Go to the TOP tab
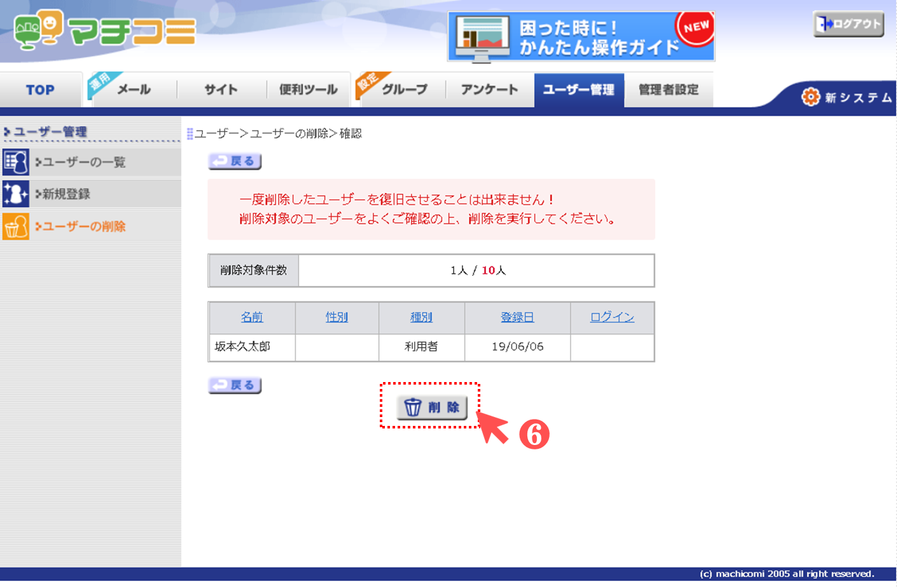 click(40, 90)
